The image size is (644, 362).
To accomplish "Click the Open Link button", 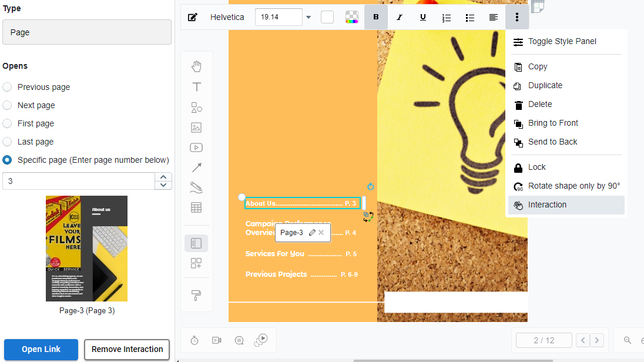I will point(41,349).
